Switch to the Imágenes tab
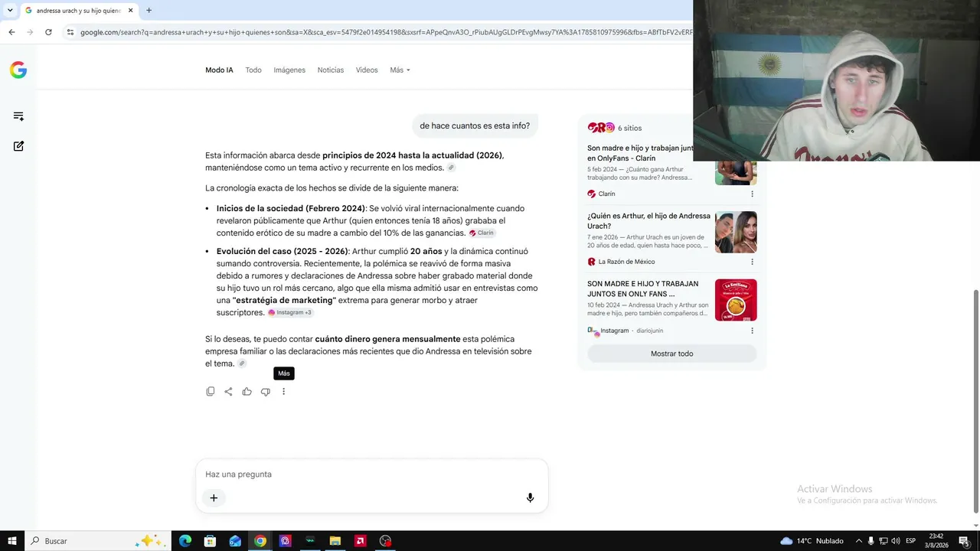Viewport: 980px width, 551px height. click(289, 70)
